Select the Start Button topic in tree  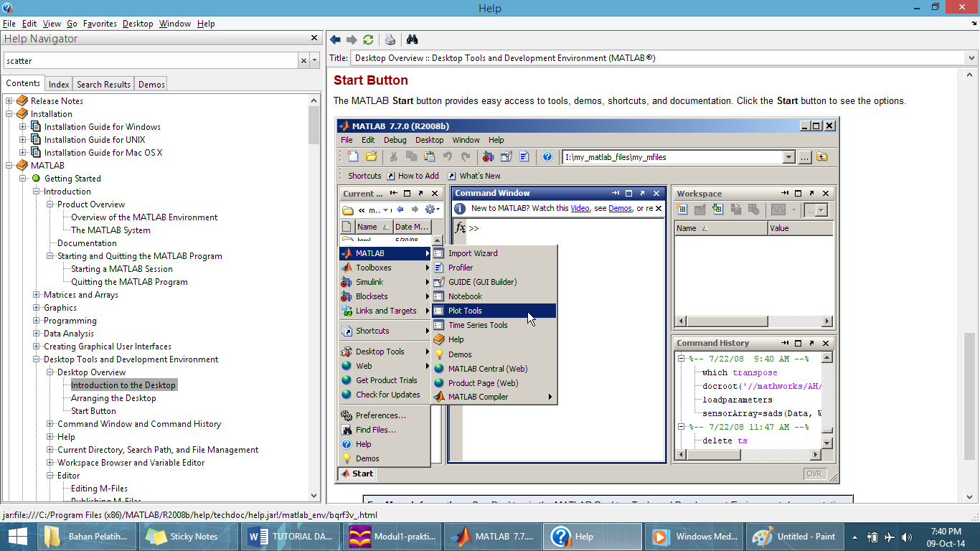pos(93,411)
